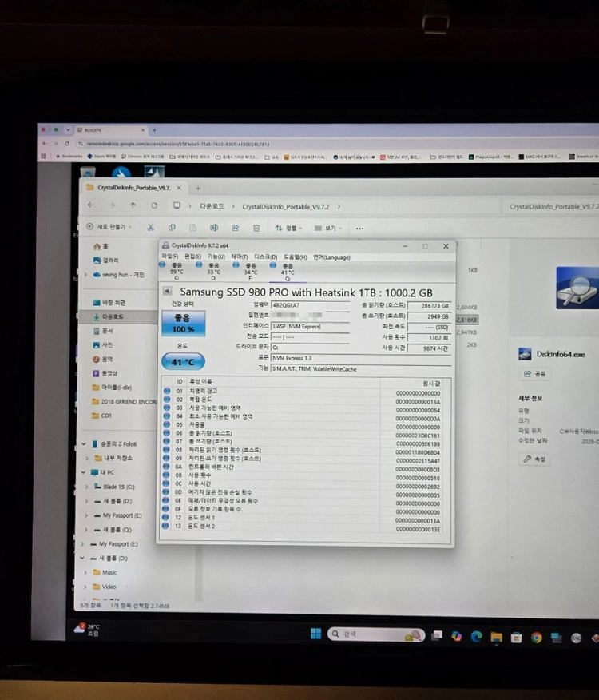Image resolution: width=599 pixels, height=700 pixels.
Task: Click the 원시 값 column header
Action: pos(431,384)
